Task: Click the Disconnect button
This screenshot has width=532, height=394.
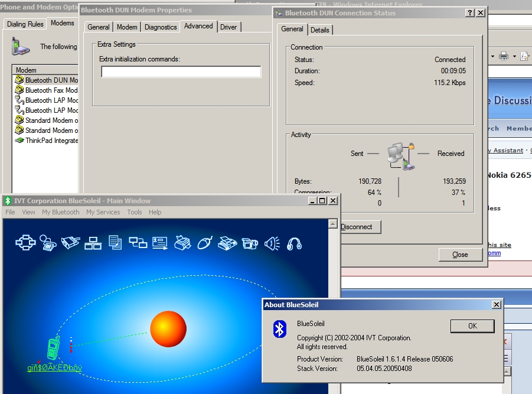Action: pos(361,227)
